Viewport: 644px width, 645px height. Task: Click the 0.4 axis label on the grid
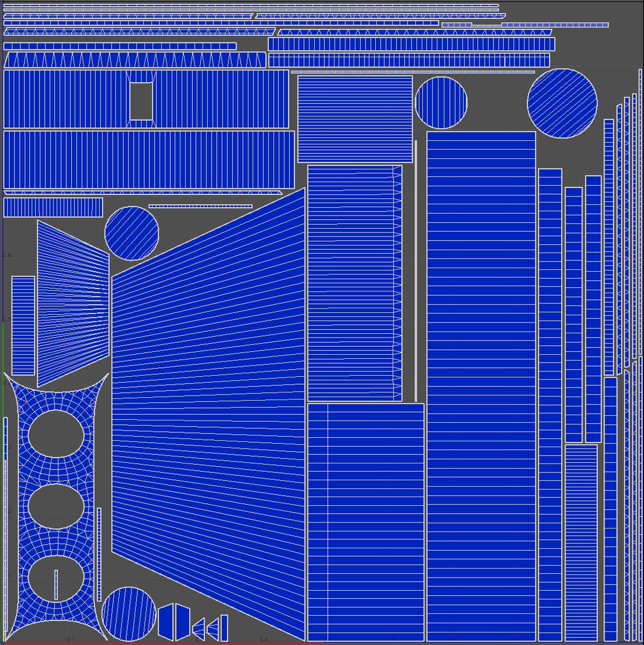(x=263, y=639)
